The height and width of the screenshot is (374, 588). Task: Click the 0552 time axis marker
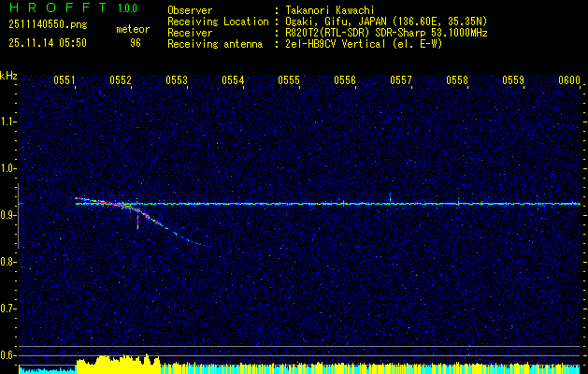[x=121, y=80]
